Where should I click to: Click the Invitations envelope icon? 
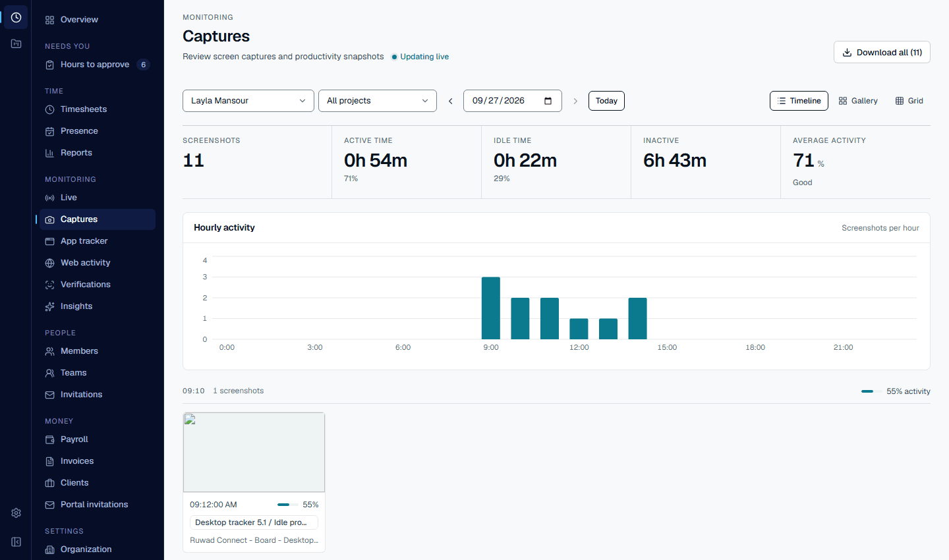[49, 395]
